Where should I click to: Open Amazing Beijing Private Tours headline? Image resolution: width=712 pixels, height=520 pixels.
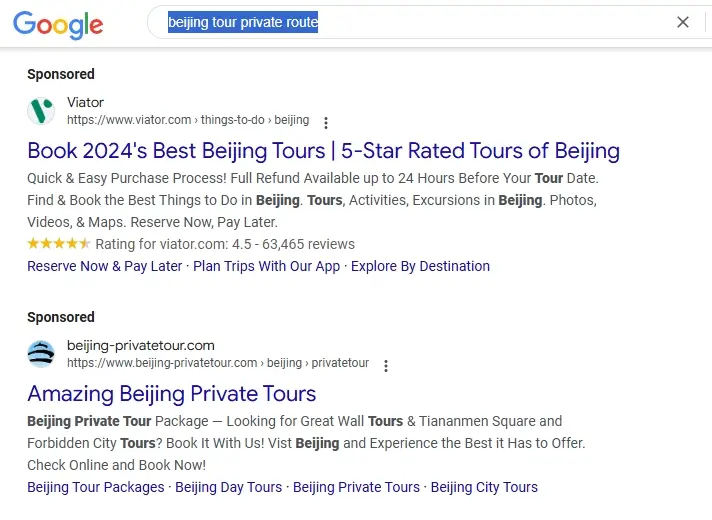172,394
